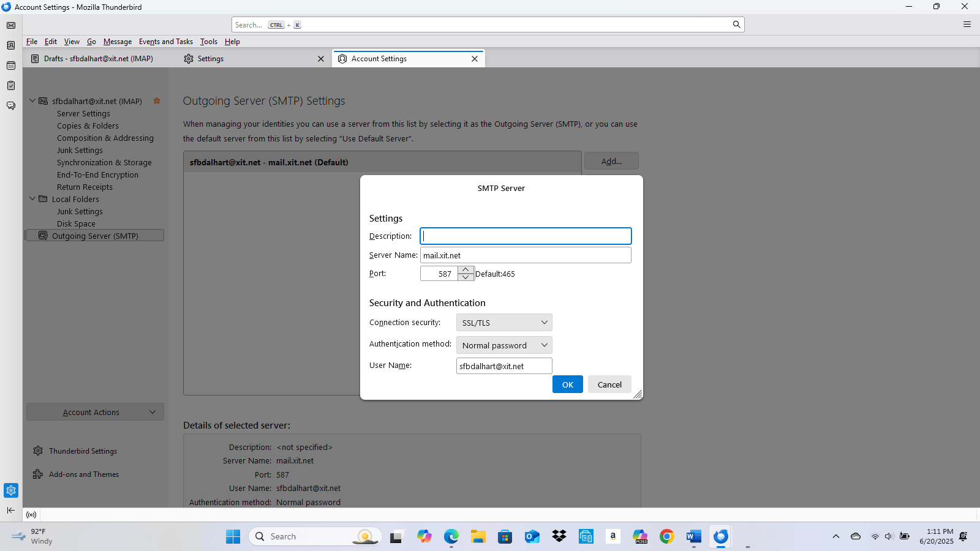Screen dimensions: 980x551
Task: Select Return Receipts
Action: click(x=85, y=187)
